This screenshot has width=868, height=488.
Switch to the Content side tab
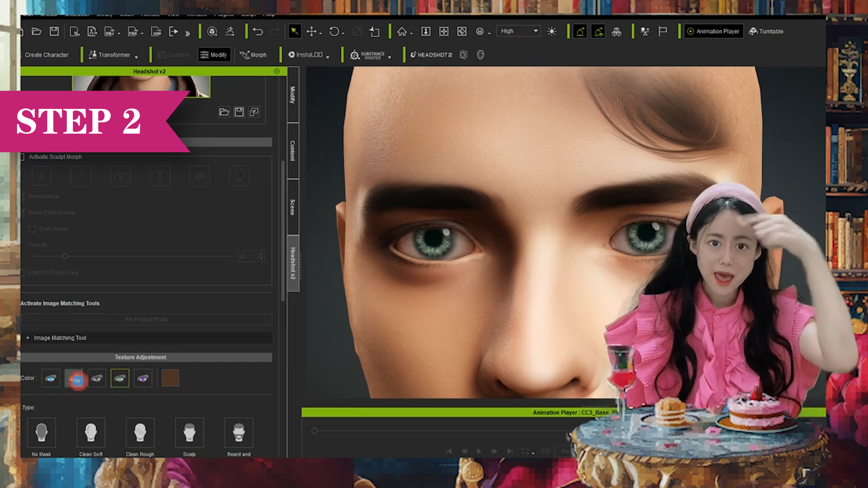pyautogui.click(x=292, y=151)
